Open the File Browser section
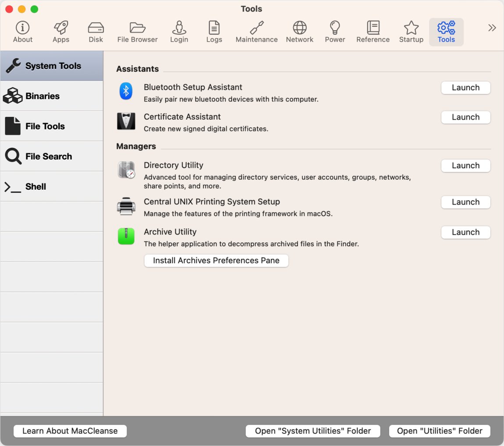Screen dimensions: 504x446 point(137,32)
